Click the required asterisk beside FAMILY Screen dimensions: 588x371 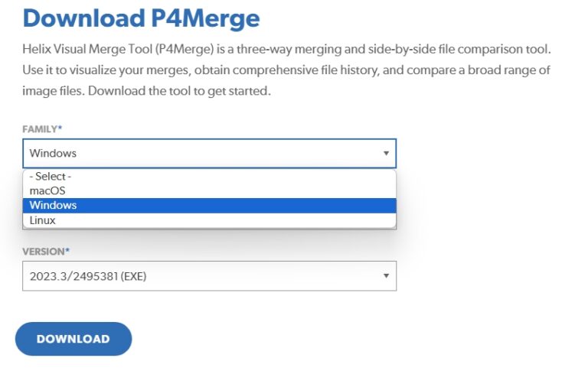(x=60, y=129)
